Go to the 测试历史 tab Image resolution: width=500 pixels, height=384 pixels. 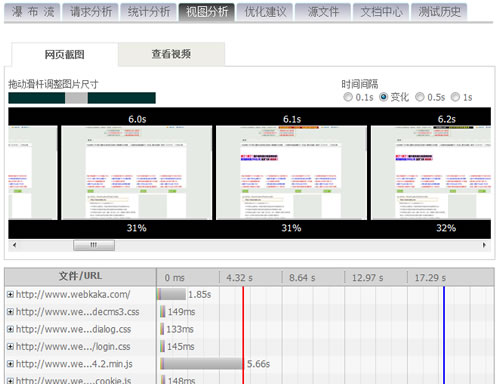(439, 12)
